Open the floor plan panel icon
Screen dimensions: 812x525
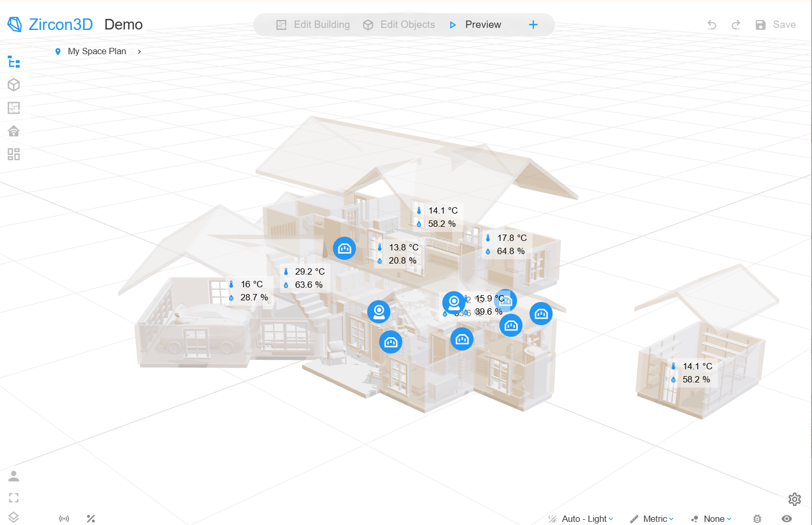(x=14, y=108)
